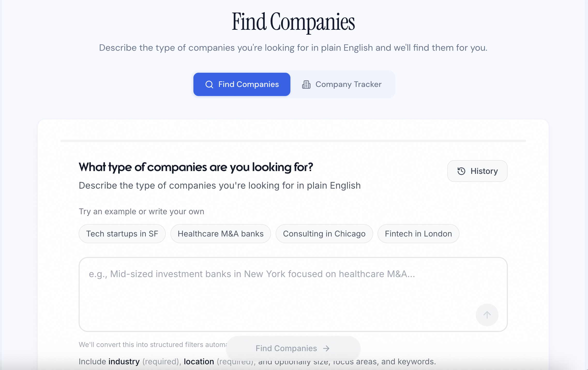Select the "Tech startups in SF" example chip

click(122, 234)
